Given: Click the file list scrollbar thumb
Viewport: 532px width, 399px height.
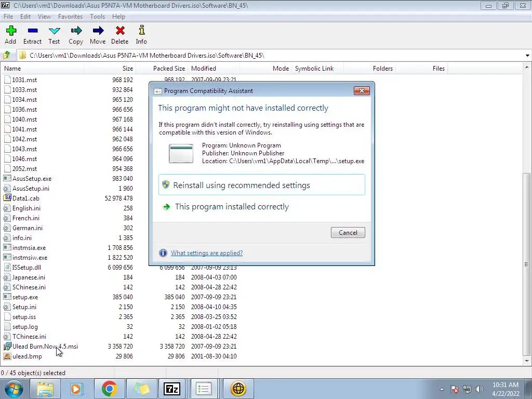Looking at the screenshot, I should pos(527,264).
